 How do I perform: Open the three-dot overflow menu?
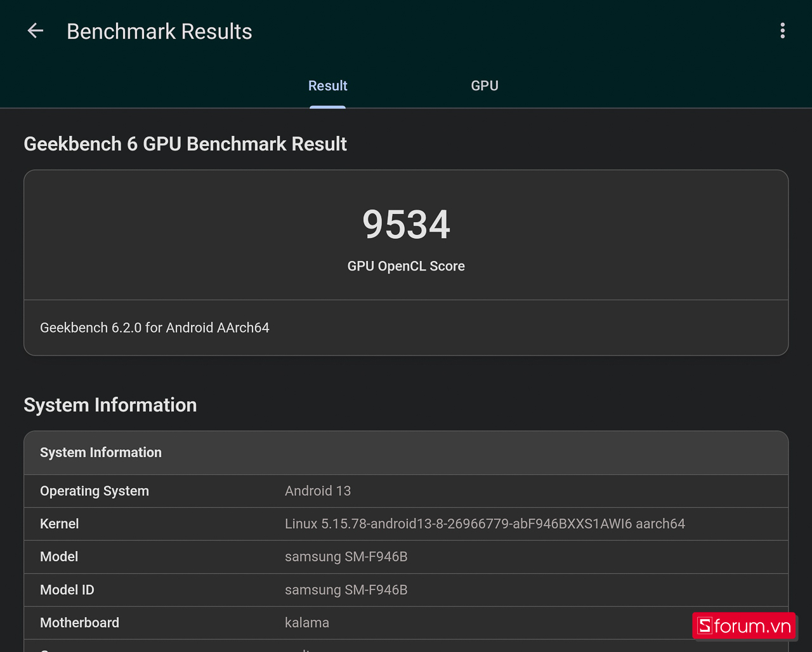tap(782, 30)
